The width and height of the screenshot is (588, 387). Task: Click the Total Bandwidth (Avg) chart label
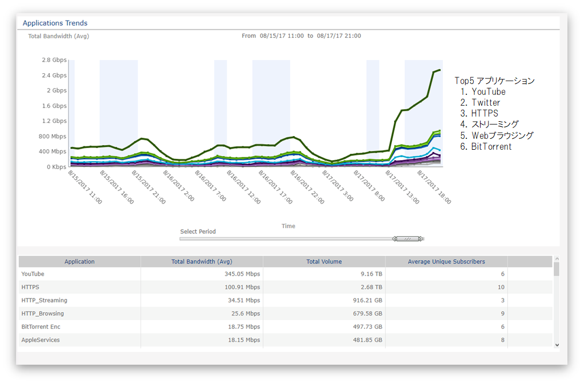58,37
